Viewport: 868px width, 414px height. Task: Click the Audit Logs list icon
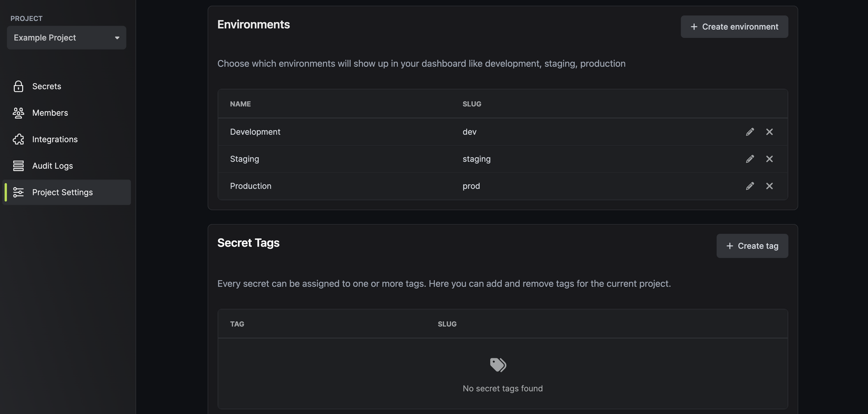point(18,166)
